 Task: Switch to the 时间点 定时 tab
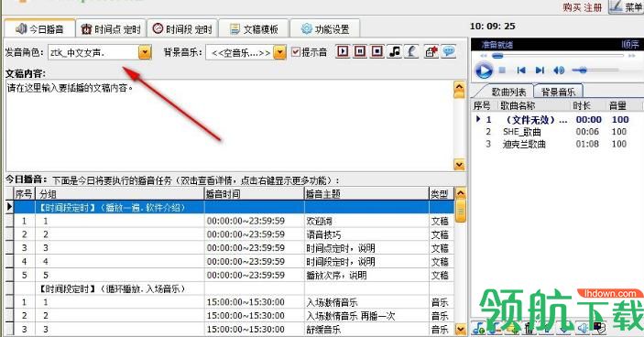[x=111, y=28]
